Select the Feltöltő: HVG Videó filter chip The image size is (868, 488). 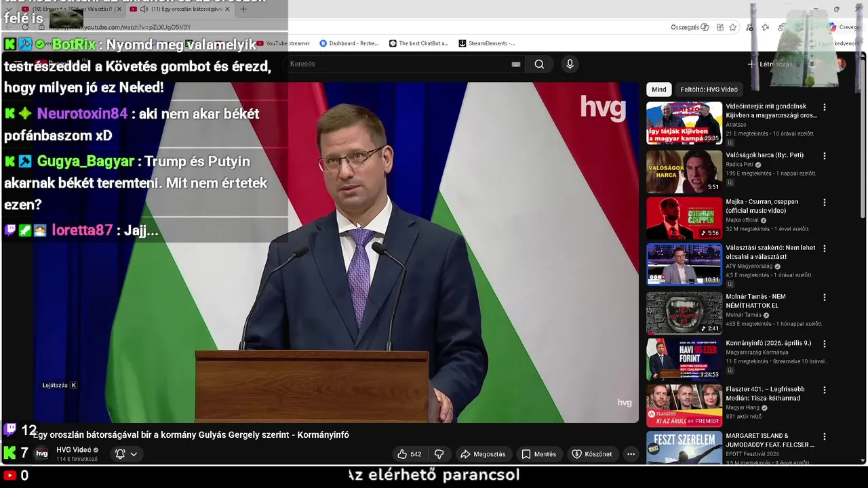point(709,89)
